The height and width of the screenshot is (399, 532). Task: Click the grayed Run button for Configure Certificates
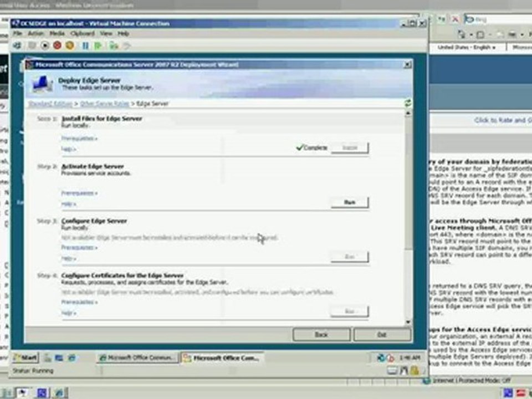pos(350,311)
